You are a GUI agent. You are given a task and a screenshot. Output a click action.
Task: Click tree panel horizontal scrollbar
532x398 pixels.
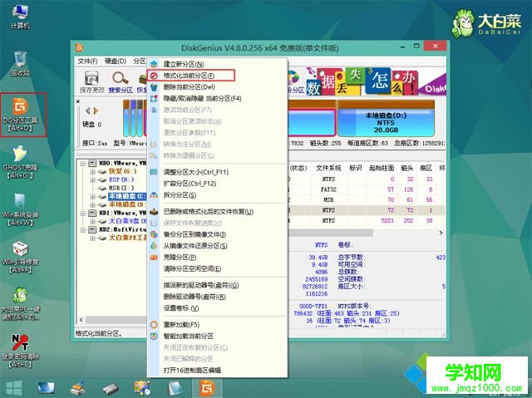click(x=116, y=320)
